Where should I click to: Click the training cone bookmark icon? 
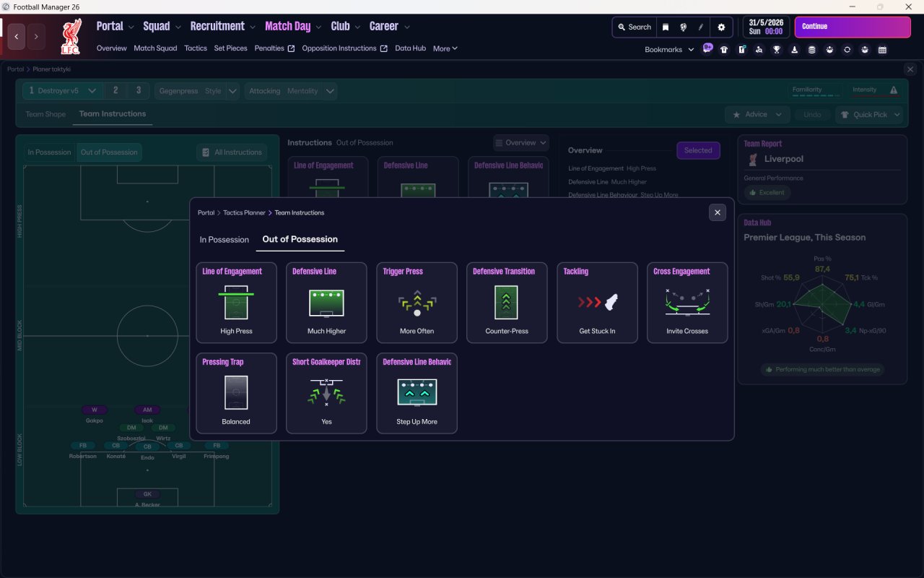click(795, 50)
